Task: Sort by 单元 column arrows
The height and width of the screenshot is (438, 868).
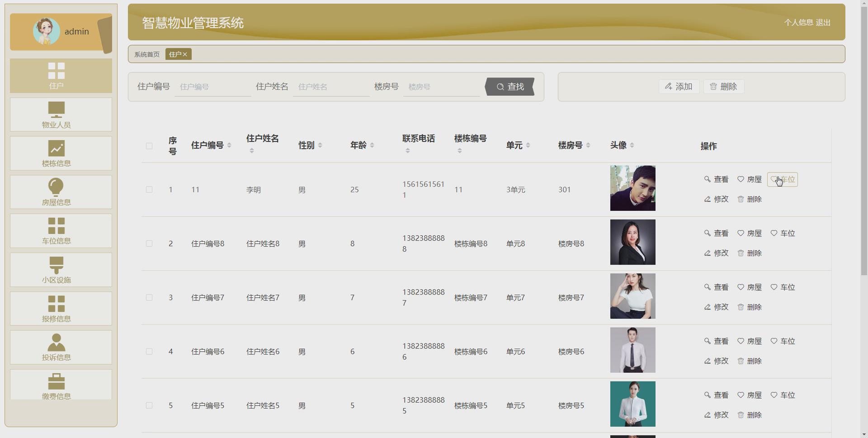Action: click(x=528, y=145)
